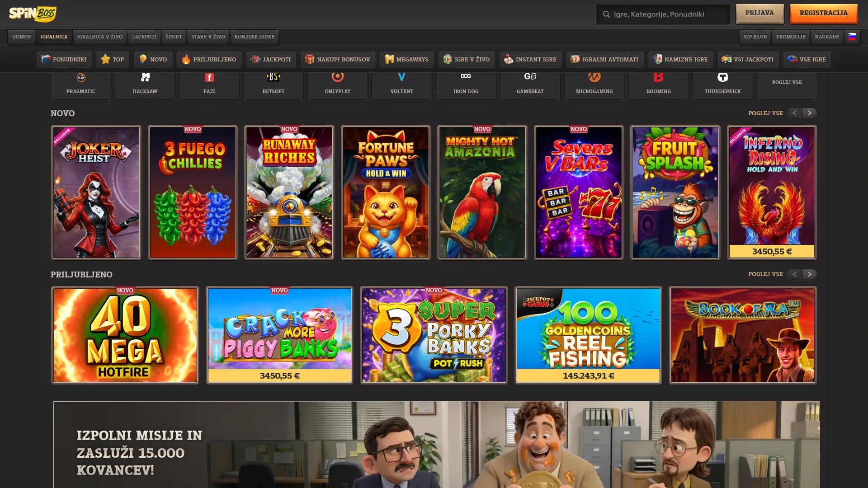Filter by Megaways games
Screen dimensions: 868x488
click(407, 59)
